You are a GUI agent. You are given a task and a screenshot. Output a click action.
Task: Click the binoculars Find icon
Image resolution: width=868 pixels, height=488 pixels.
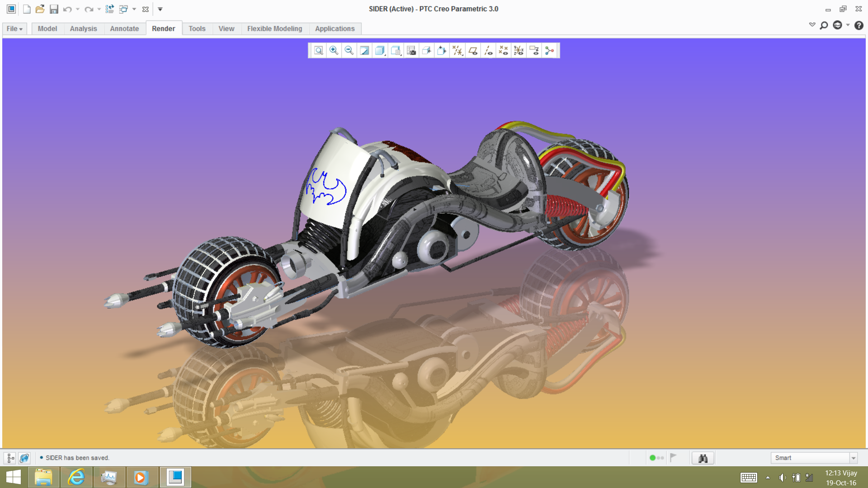703,458
